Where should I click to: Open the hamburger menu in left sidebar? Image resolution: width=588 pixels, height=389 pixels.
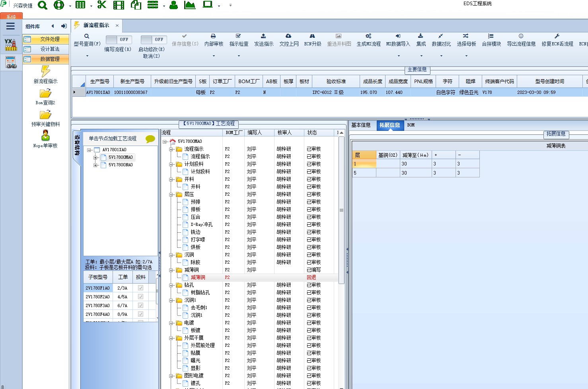(x=10, y=26)
